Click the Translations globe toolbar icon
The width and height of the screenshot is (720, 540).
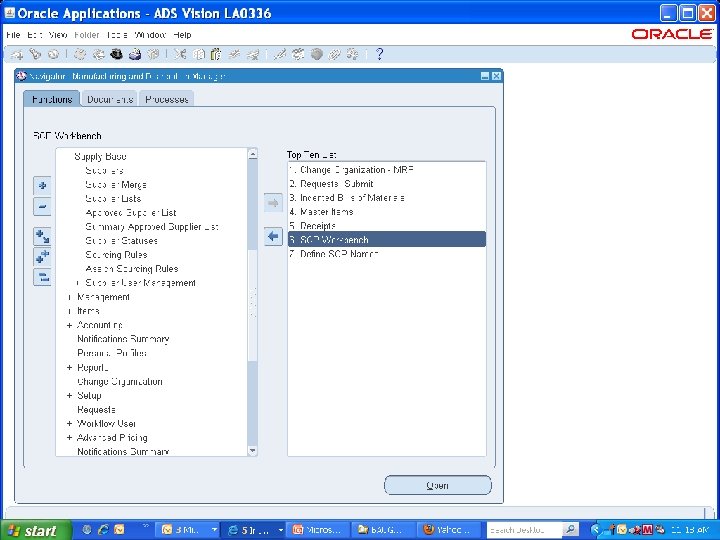[x=316, y=55]
